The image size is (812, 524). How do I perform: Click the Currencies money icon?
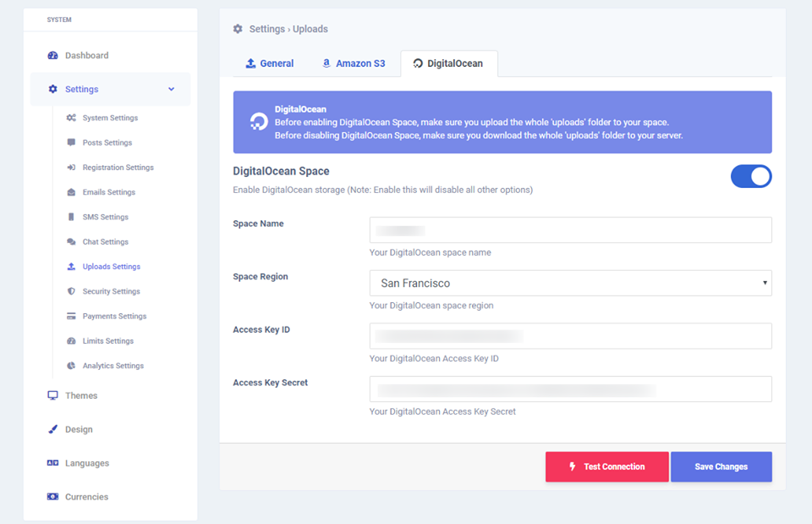(x=52, y=497)
